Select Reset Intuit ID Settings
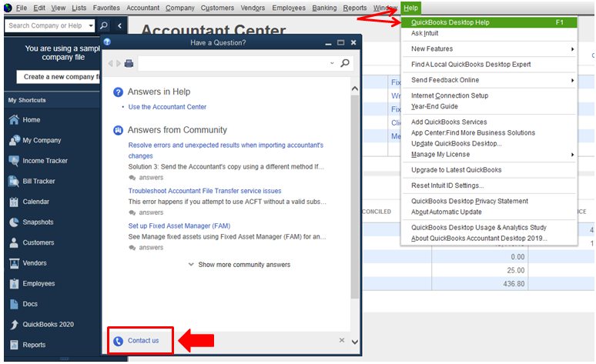 coord(447,185)
